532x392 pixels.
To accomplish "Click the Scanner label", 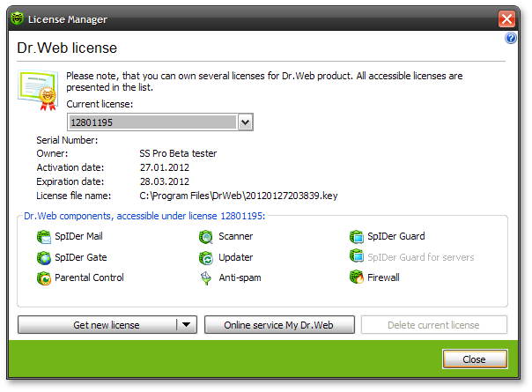I will pyautogui.click(x=236, y=236).
